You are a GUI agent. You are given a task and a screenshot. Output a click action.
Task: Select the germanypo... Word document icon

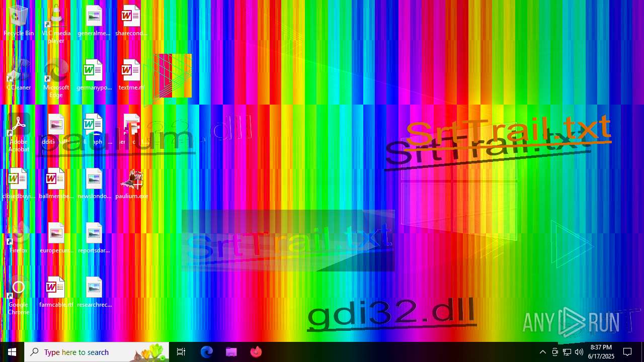coord(94,75)
